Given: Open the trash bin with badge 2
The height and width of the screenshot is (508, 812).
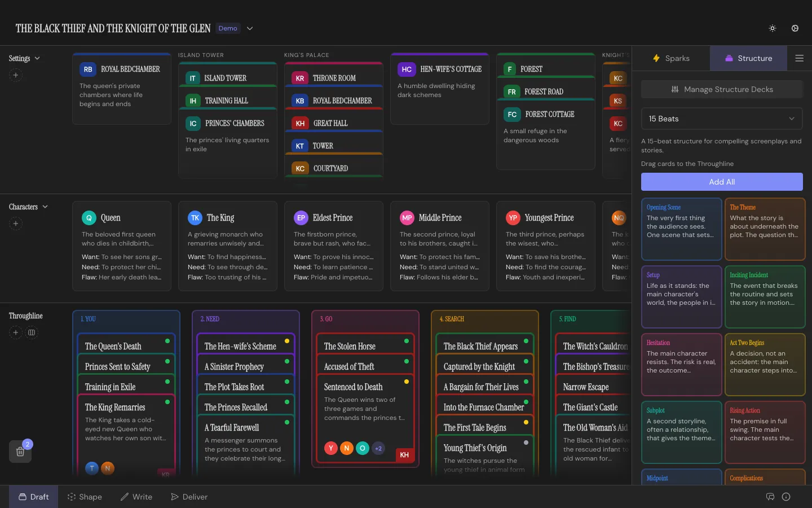Looking at the screenshot, I should (20, 452).
